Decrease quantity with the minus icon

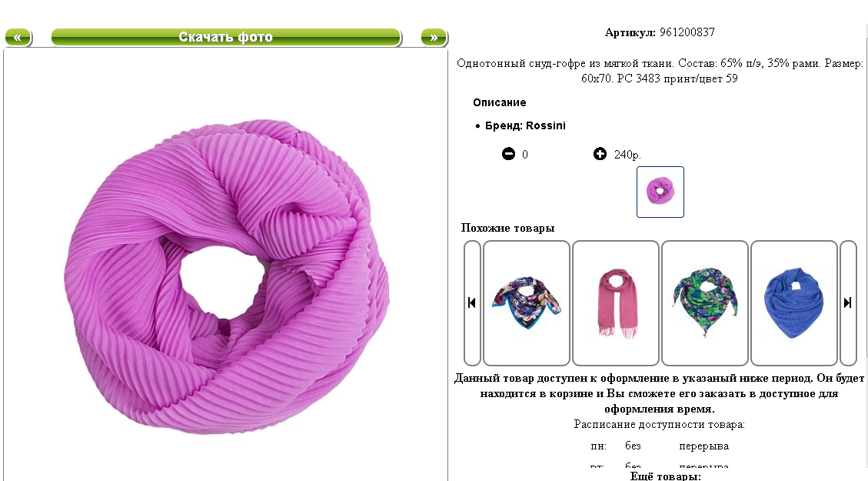tap(508, 153)
